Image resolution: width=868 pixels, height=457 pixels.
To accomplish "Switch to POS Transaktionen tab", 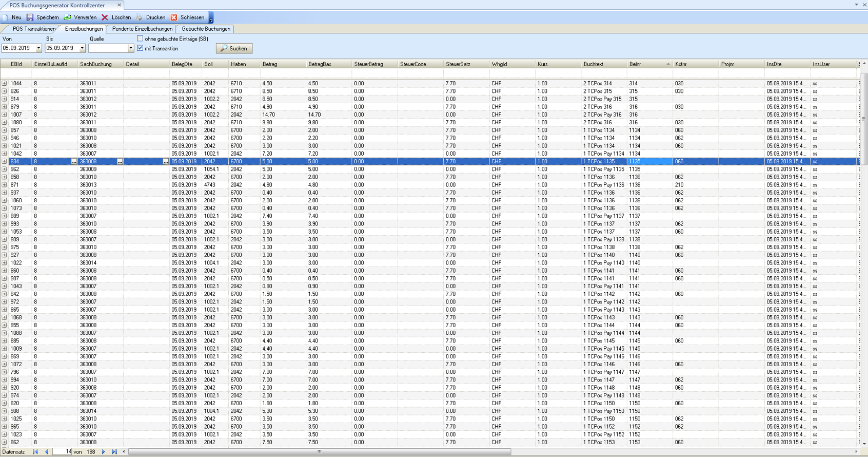I will point(33,29).
